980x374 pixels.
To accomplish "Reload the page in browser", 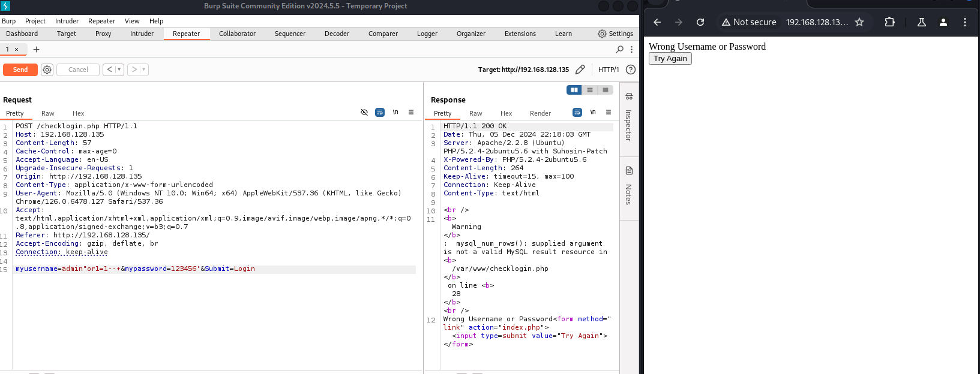I will point(700,22).
